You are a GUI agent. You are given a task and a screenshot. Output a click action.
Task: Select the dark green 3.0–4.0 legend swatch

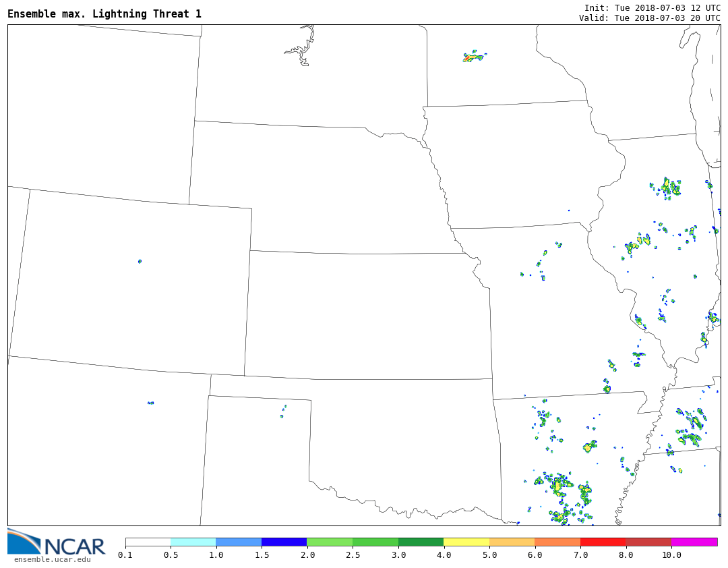click(x=421, y=542)
